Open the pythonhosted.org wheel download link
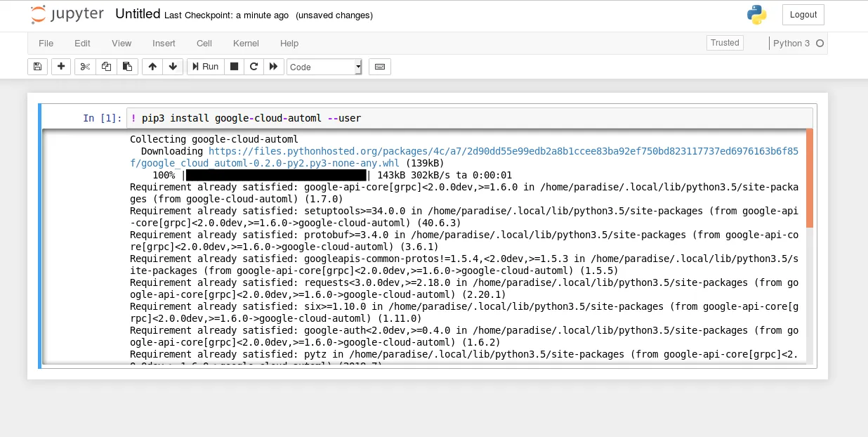868x437 pixels. pyautogui.click(x=464, y=157)
